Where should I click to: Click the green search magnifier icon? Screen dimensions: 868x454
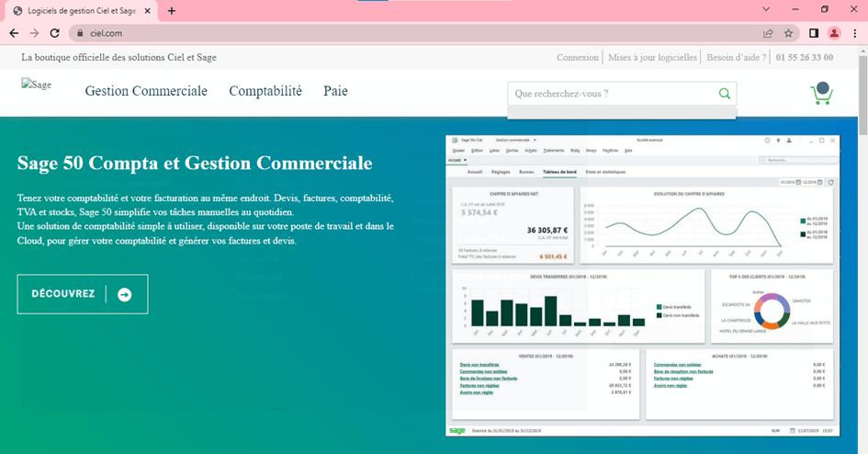click(x=724, y=94)
